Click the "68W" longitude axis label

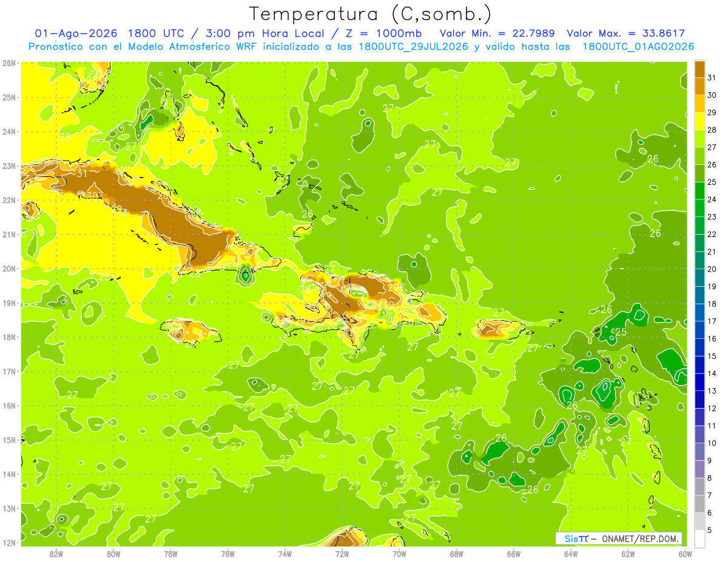pos(457,554)
